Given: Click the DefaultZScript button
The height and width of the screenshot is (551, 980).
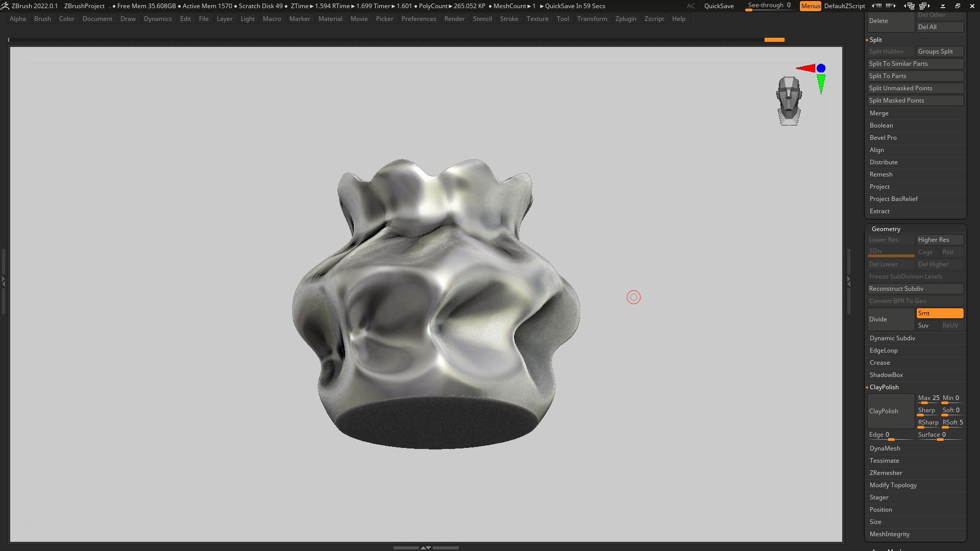Looking at the screenshot, I should tap(844, 6).
